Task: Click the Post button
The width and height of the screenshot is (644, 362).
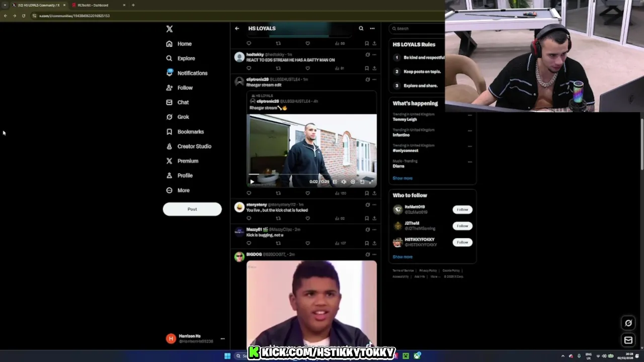Action: (192, 209)
